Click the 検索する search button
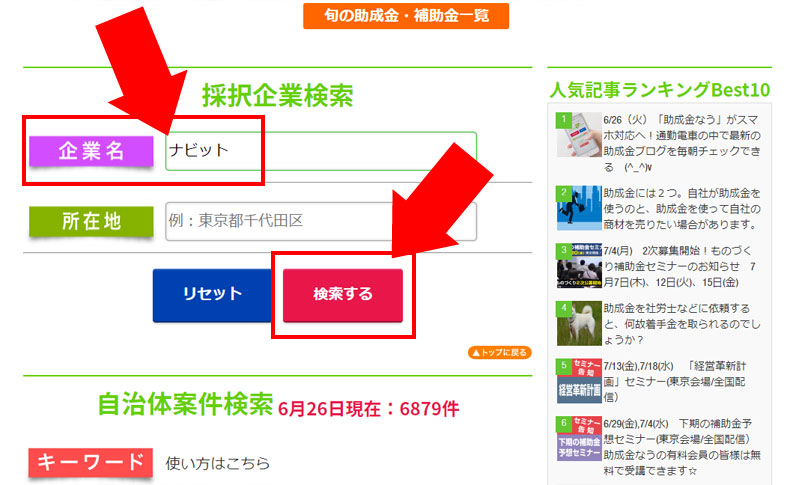Screen dimensions: 790x485 tap(342, 294)
